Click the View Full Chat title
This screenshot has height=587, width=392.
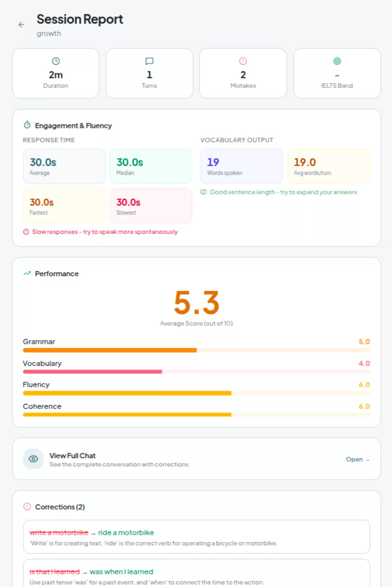coord(73,456)
